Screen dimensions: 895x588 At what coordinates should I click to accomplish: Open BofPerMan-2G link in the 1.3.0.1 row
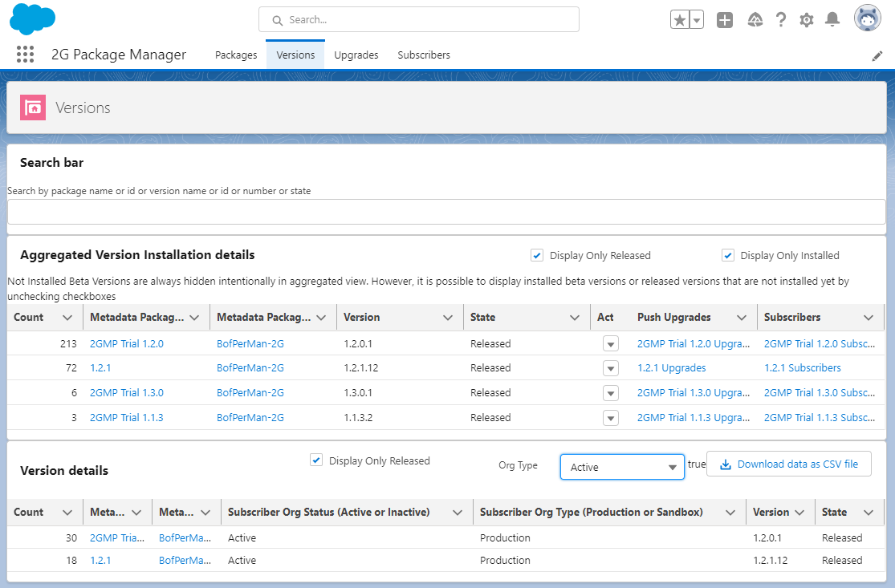point(250,392)
